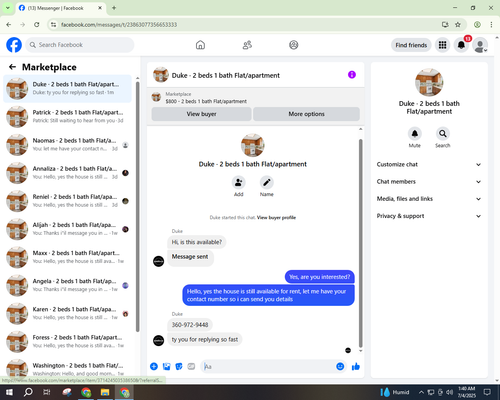Image resolution: width=500 pixels, height=400 pixels.
Task: Open Chrome's three-dot menu
Action: tap(491, 24)
